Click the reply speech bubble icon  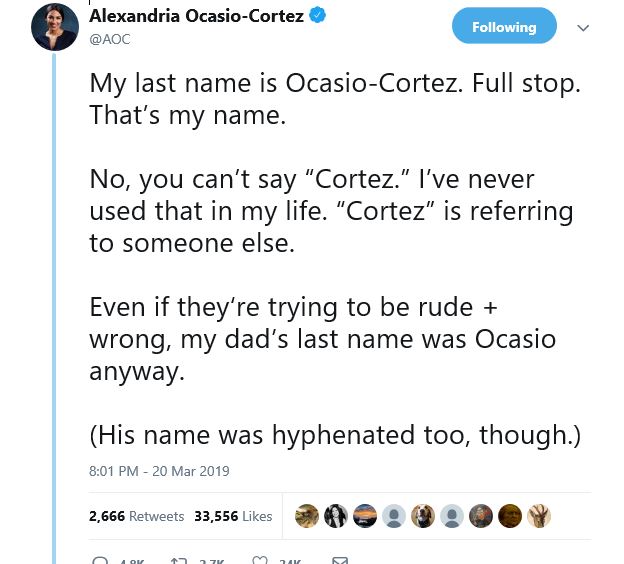tap(100, 560)
